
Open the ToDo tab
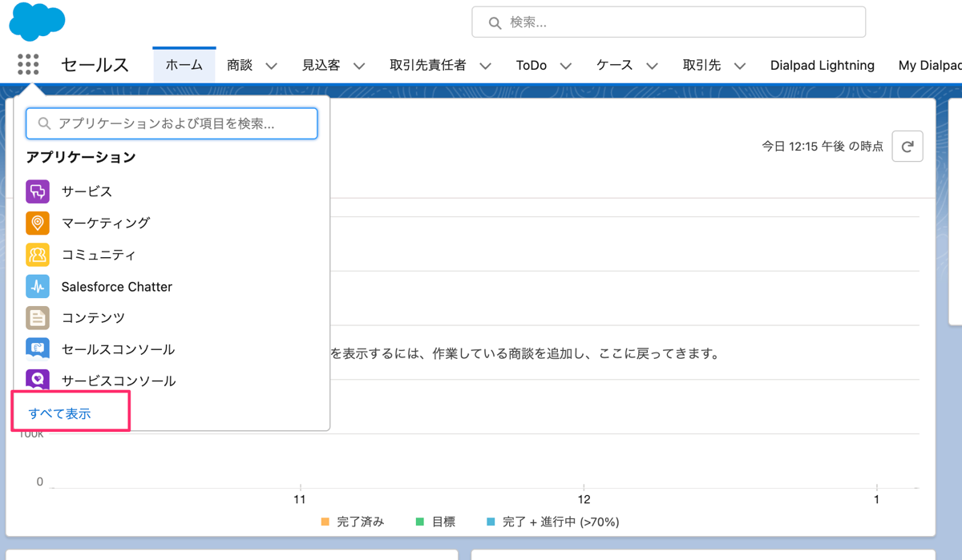[532, 65]
